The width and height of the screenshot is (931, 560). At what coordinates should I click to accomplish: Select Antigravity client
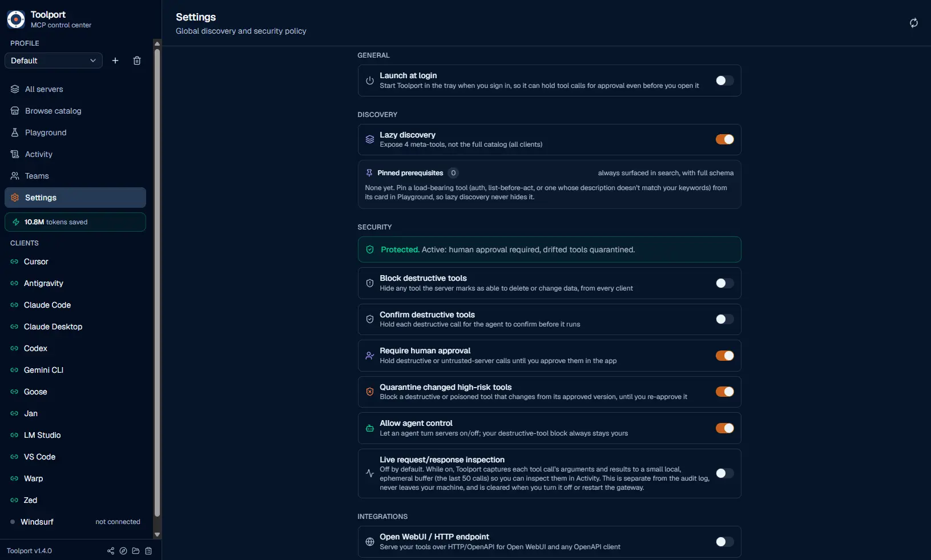pos(75,283)
